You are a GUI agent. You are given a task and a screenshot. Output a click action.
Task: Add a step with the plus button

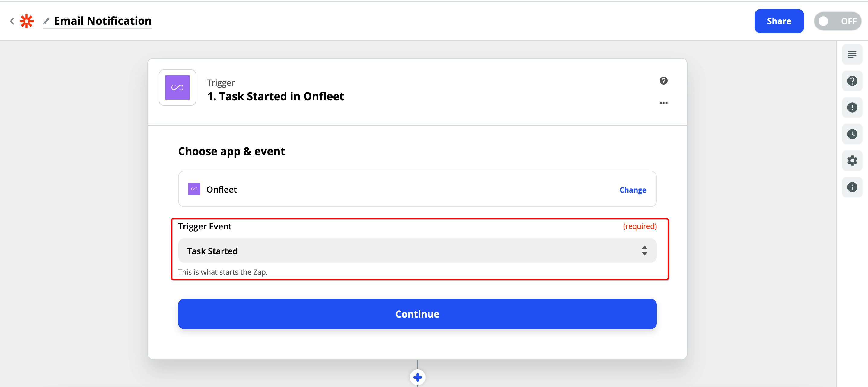pos(417,377)
